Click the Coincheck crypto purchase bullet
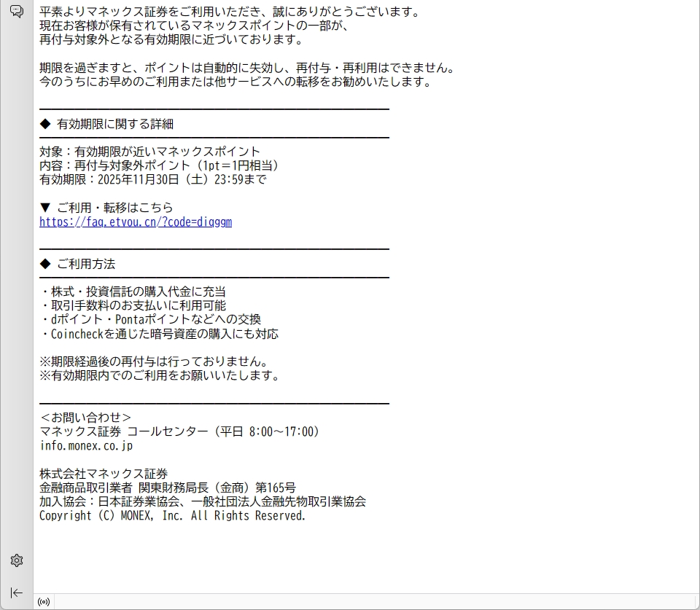The image size is (700, 610). tap(160, 334)
